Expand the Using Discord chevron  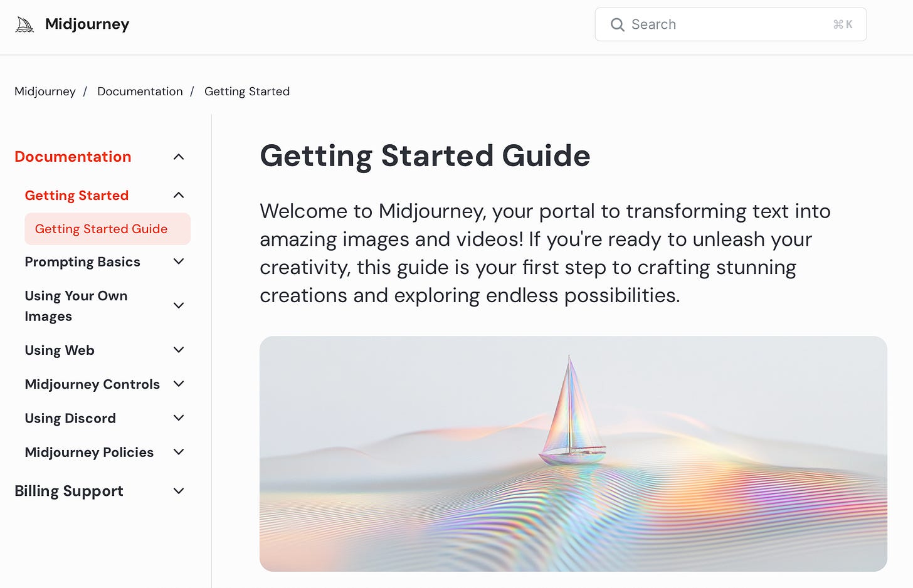pos(179,417)
